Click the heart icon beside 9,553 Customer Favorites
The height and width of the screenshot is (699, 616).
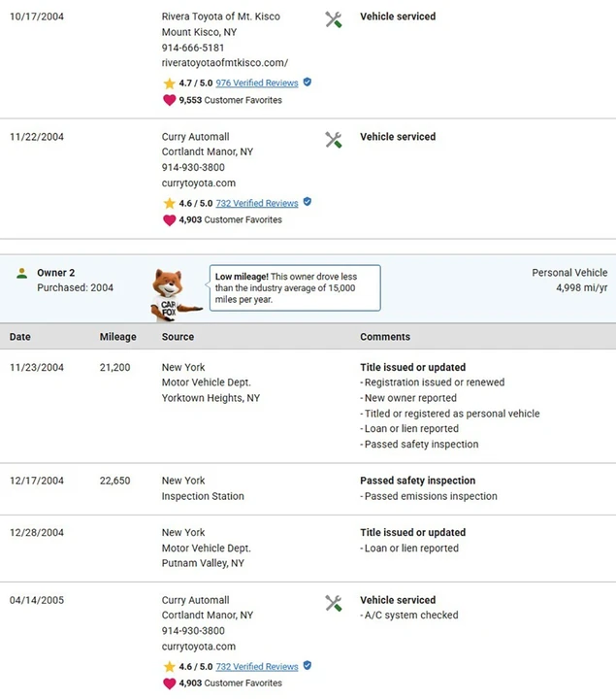pos(169,100)
